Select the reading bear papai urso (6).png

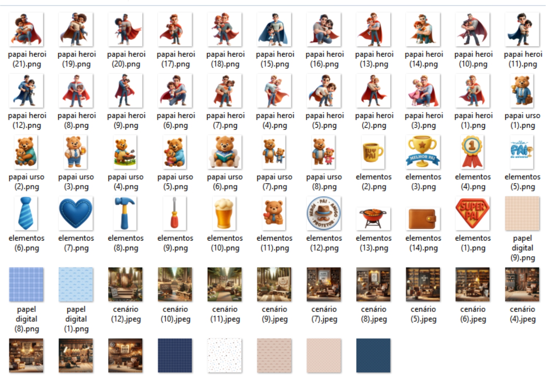click(x=225, y=152)
